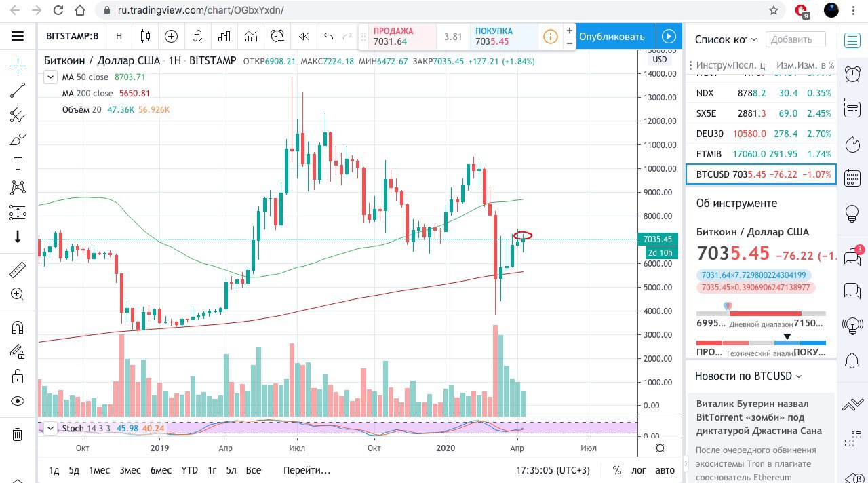Decrease order quantity with minus button
This screenshot has height=483, width=868.
570,43
